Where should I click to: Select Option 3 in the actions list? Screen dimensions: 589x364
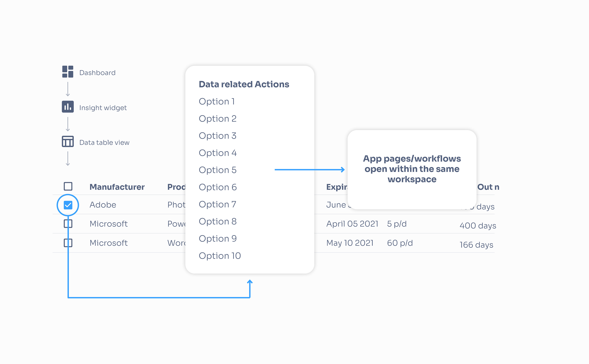point(218,136)
